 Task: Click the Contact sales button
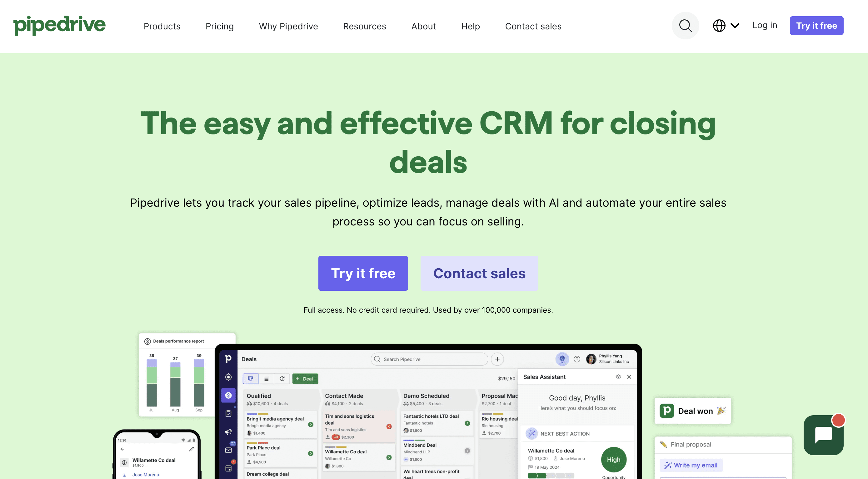coord(480,273)
